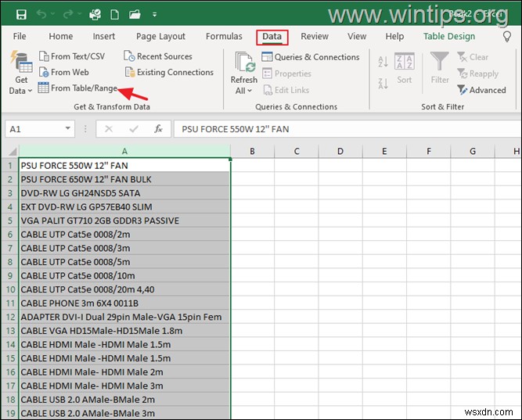The height and width of the screenshot is (420, 522).
Task: Switch to the Insert ribbon tab
Action: (104, 36)
